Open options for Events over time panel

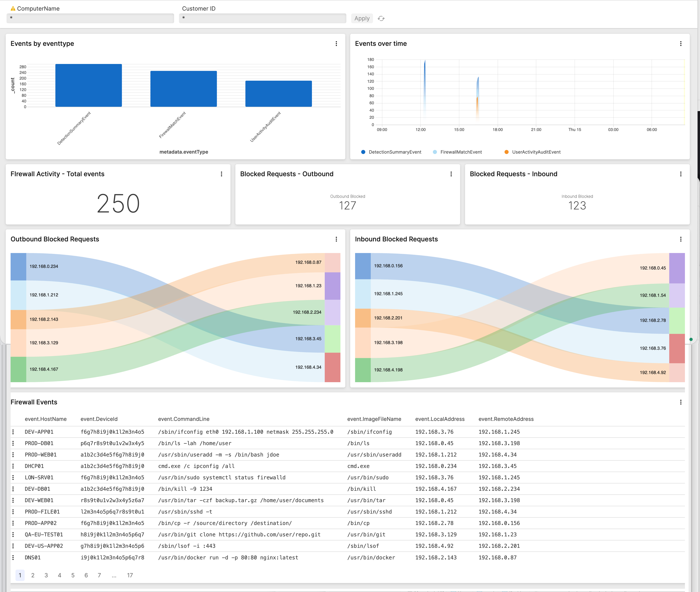point(681,44)
